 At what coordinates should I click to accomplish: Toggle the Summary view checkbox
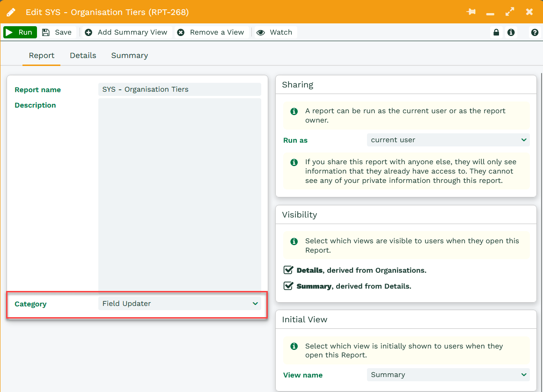tap(289, 286)
